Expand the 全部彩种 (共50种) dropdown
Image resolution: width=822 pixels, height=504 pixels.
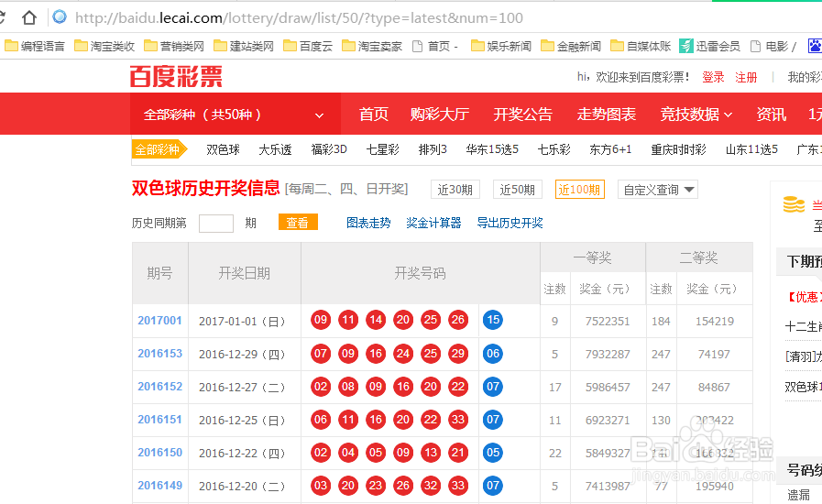236,115
